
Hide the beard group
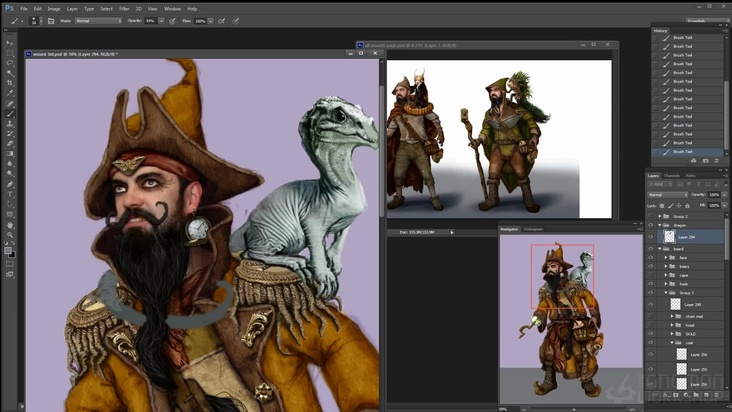[x=651, y=249]
